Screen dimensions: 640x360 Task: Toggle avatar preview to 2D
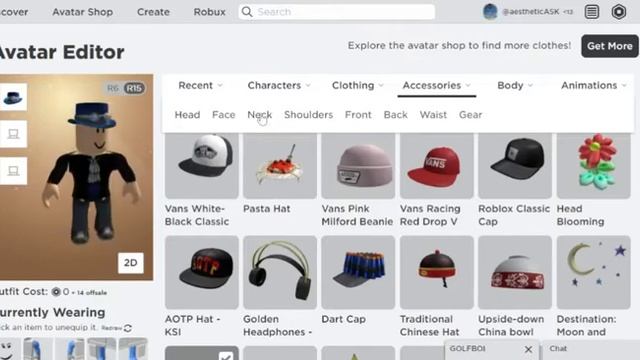click(131, 263)
